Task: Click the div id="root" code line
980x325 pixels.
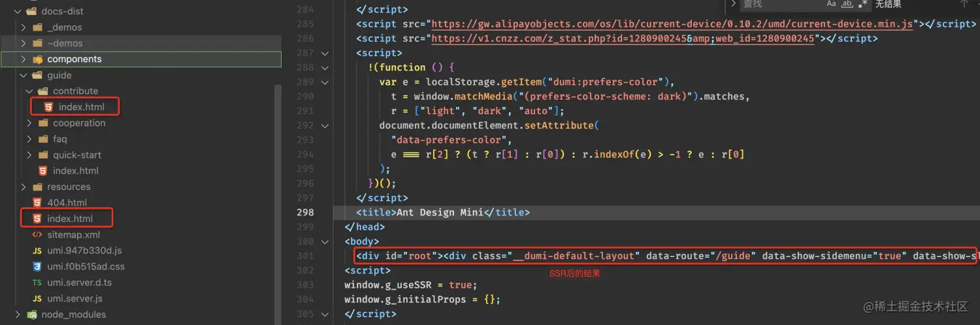Action: tap(666, 256)
